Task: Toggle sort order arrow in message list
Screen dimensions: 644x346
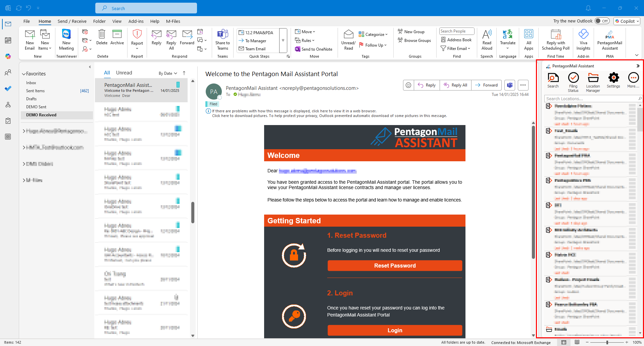Action: click(x=184, y=73)
